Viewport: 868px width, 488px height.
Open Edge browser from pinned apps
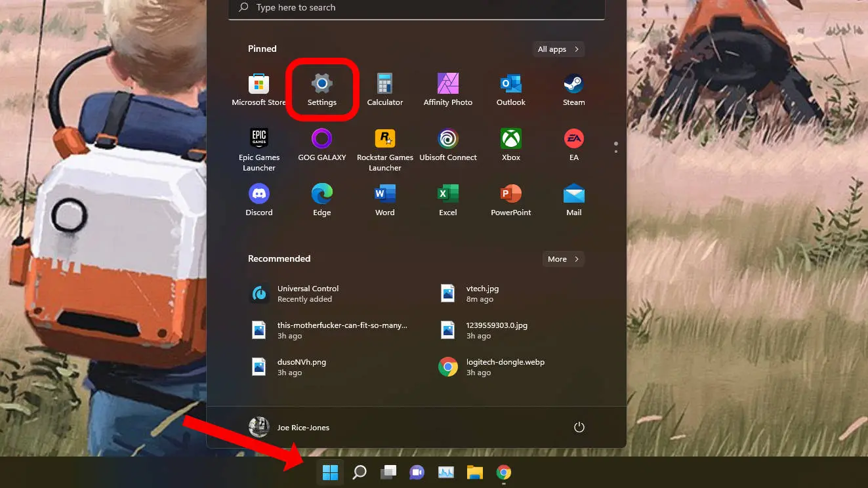321,200
